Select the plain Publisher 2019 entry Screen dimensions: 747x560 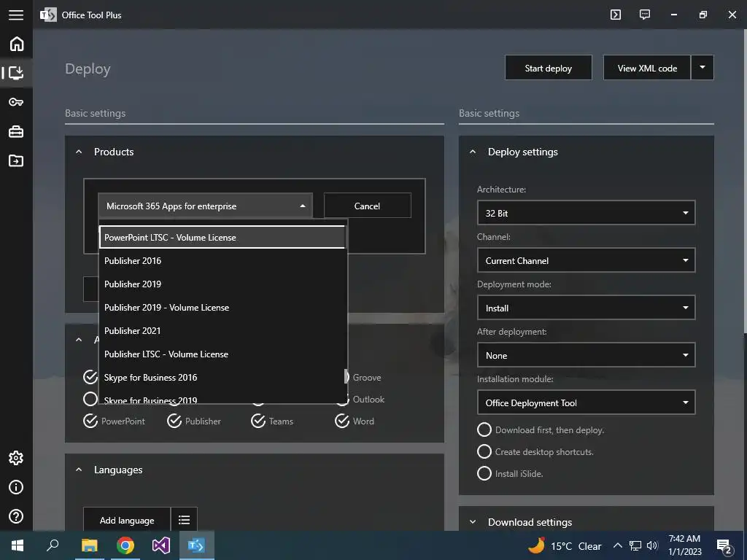pos(222,284)
